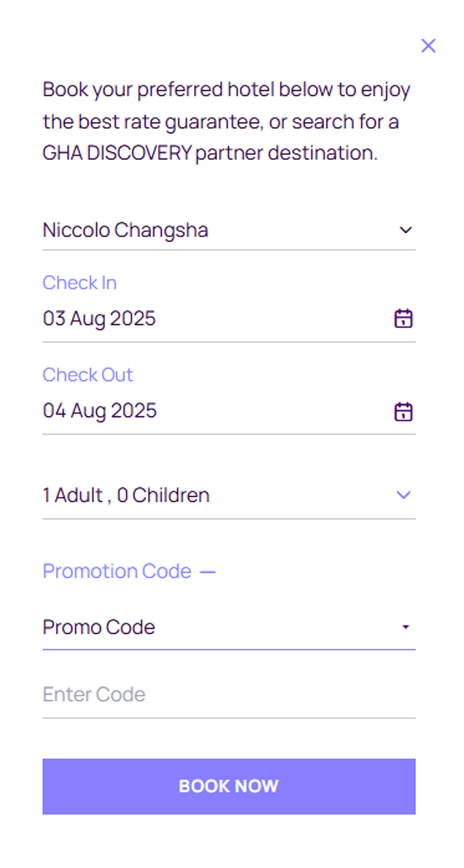Click the '0 Children' guest selector text

pyautogui.click(x=163, y=495)
